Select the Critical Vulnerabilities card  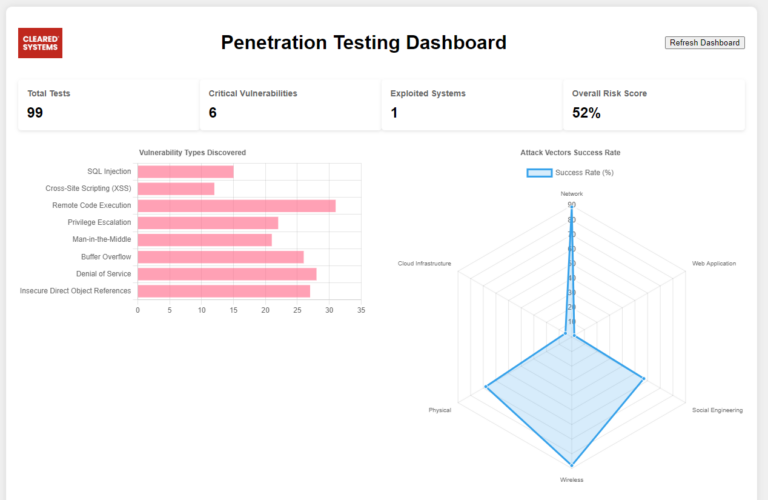tap(289, 104)
